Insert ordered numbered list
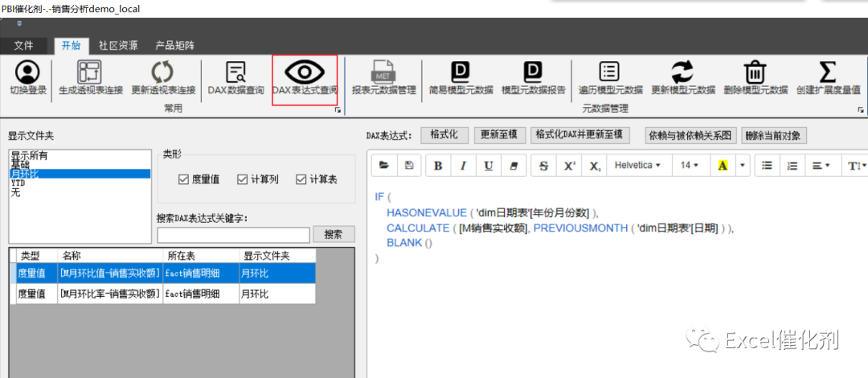This screenshot has height=378, width=868. [x=792, y=165]
